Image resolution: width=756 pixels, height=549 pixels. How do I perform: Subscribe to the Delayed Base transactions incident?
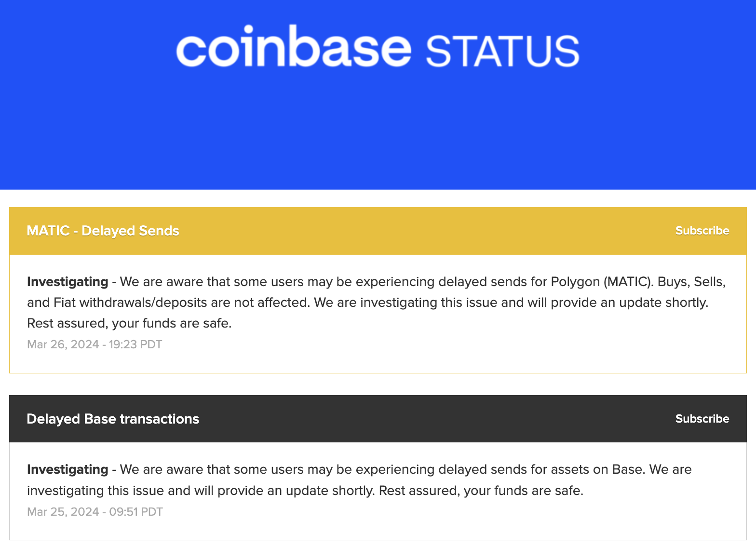[702, 419]
